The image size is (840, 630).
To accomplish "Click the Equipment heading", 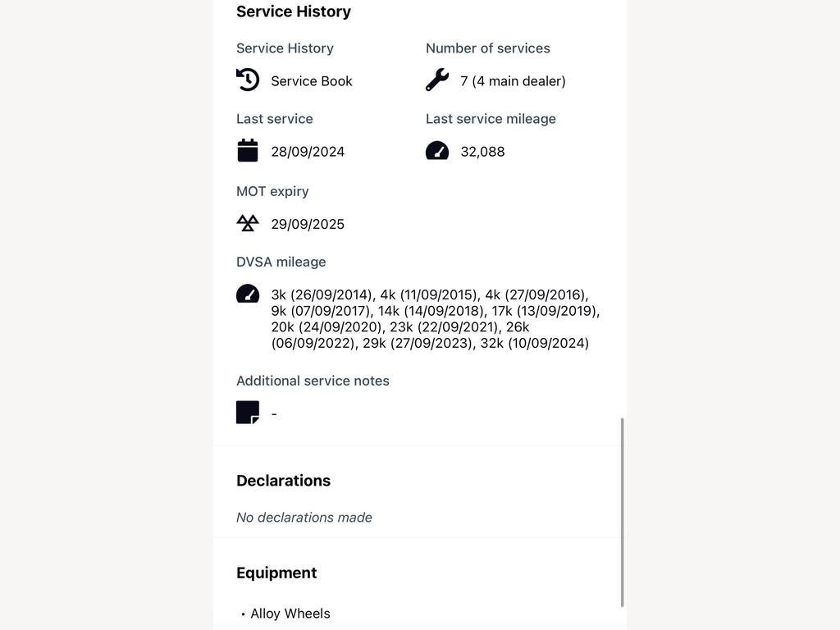I will [x=276, y=573].
